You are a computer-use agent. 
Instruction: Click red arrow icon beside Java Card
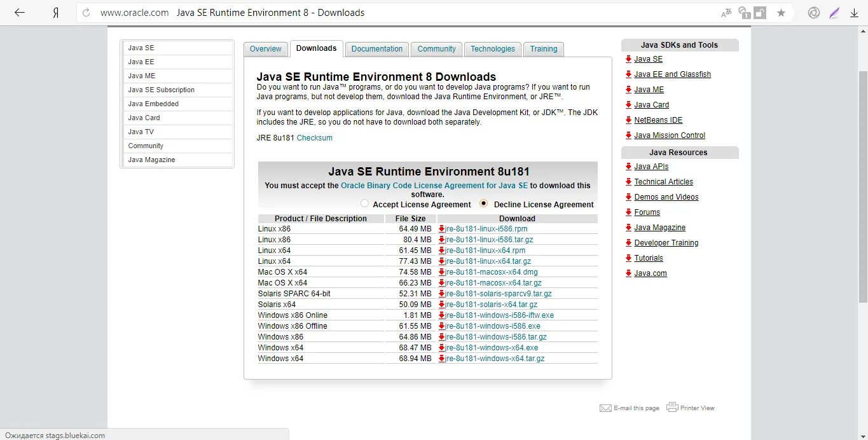[x=628, y=105]
